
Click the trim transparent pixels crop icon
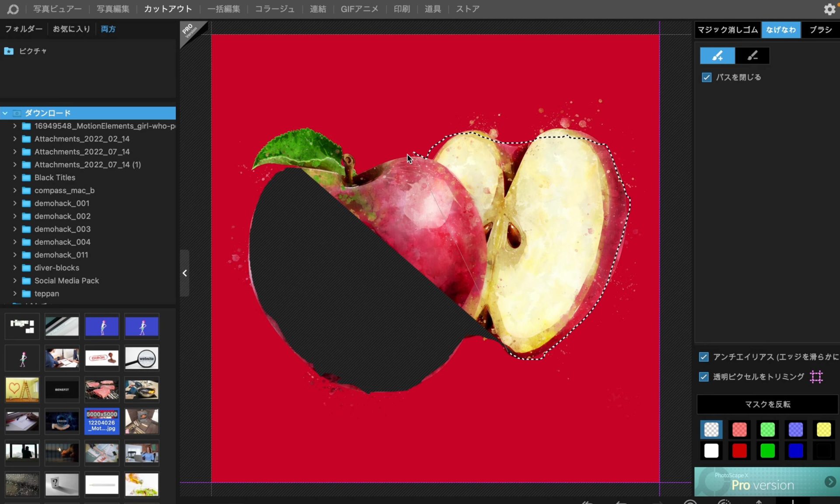tap(816, 377)
